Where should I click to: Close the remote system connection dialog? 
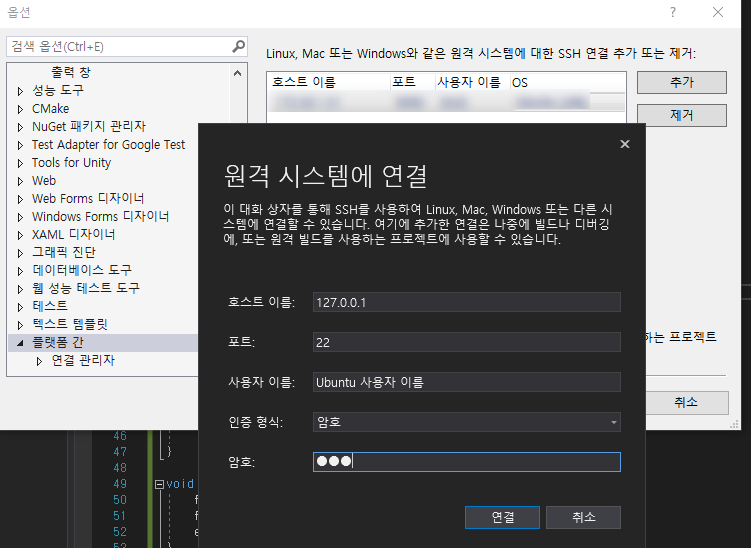click(625, 144)
